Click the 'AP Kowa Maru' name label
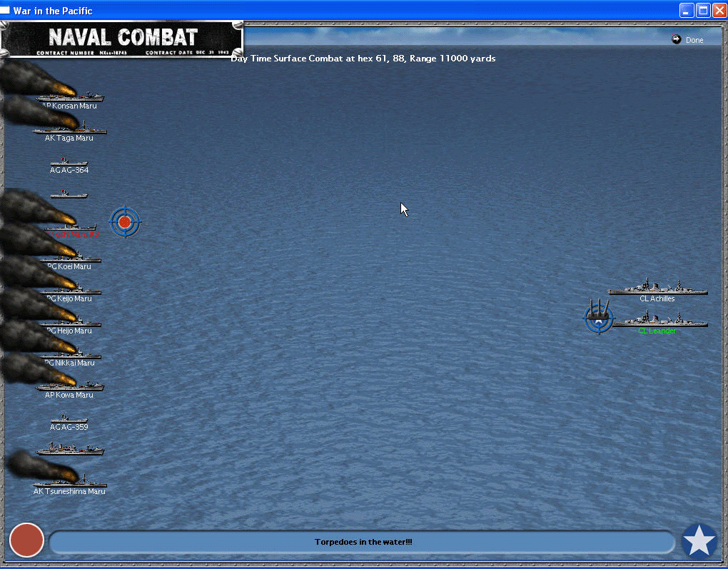The image size is (728, 569). 69,395
